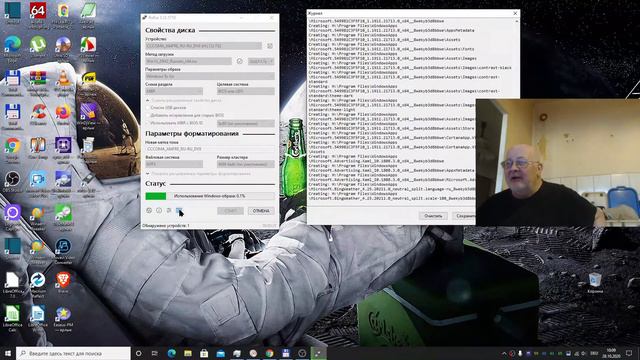
Task: Open the Файловая система dropdown
Action: 174,164
